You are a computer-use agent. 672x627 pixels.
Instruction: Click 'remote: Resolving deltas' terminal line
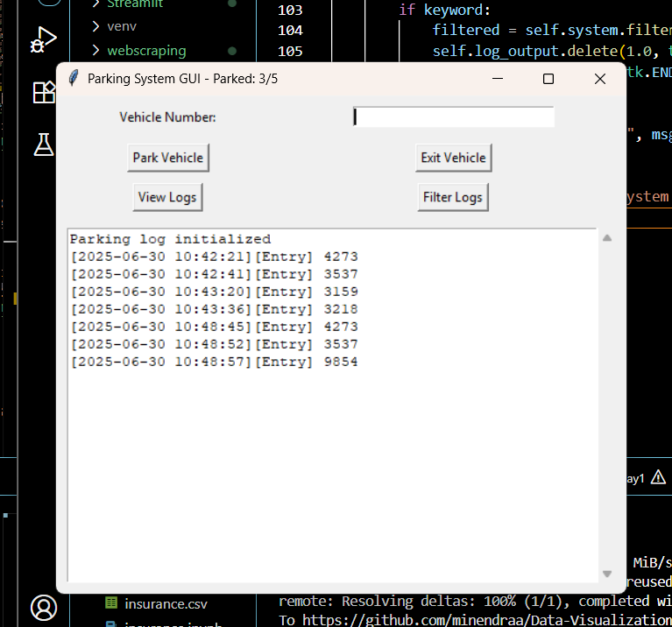[x=475, y=602]
